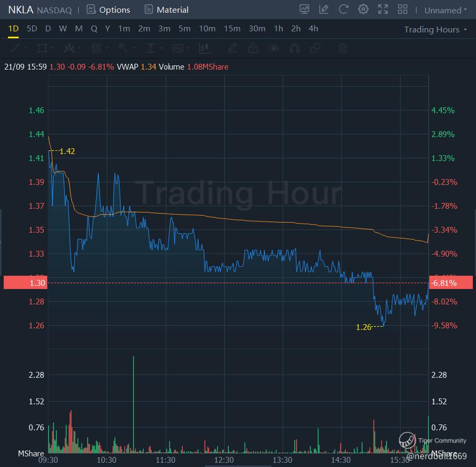
Task: Expand line tool dropdown arrow
Action: coord(25,48)
